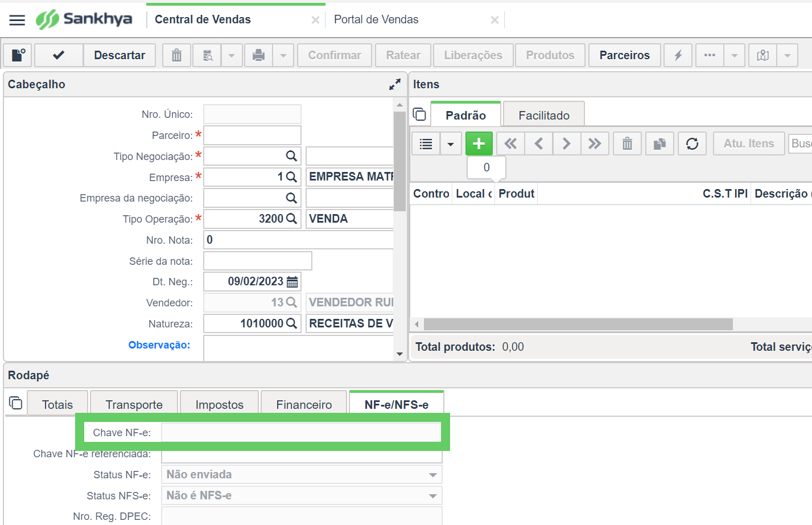812x525 pixels.
Task: Click the copy layout icon in Rodapé
Action: click(x=16, y=403)
